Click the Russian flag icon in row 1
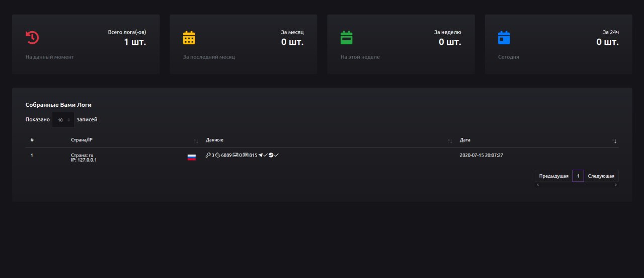 pyautogui.click(x=192, y=157)
